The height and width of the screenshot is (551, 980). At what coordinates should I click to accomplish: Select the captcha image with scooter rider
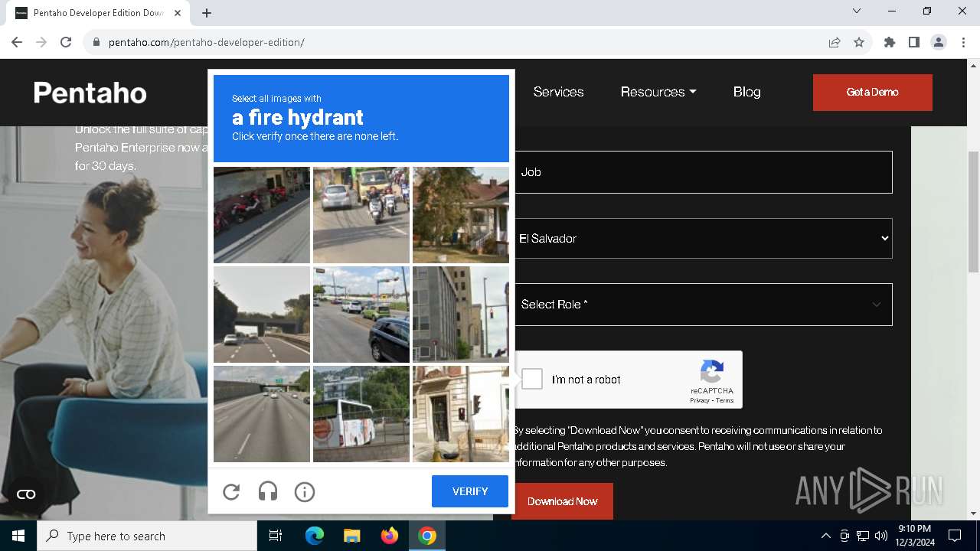pyautogui.click(x=361, y=215)
